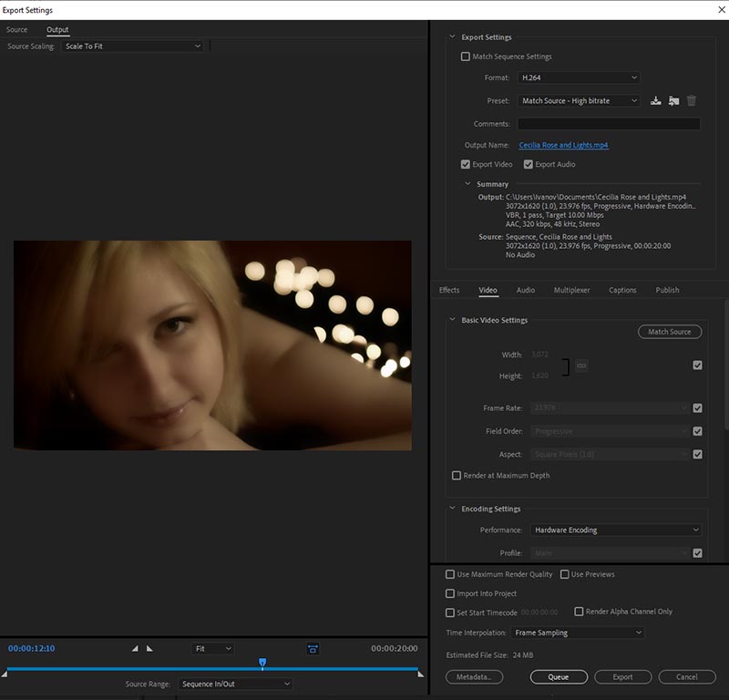
Task: Collapse the Encoding Settings section
Action: point(452,509)
